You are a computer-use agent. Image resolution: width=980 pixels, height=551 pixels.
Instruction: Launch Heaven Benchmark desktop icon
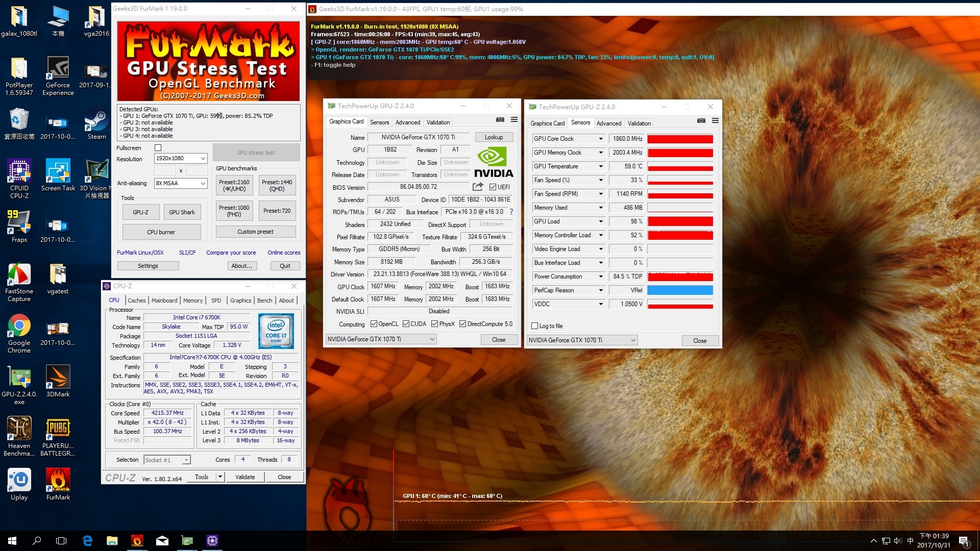tap(19, 436)
